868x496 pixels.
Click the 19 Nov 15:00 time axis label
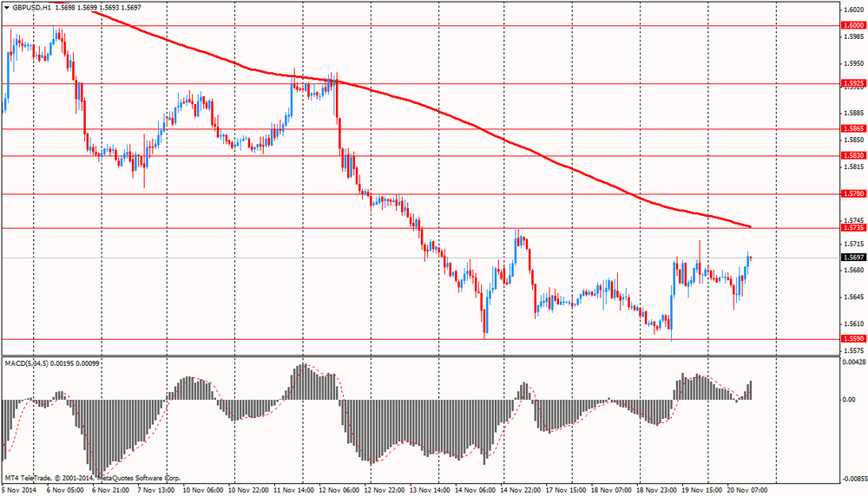pos(701,490)
